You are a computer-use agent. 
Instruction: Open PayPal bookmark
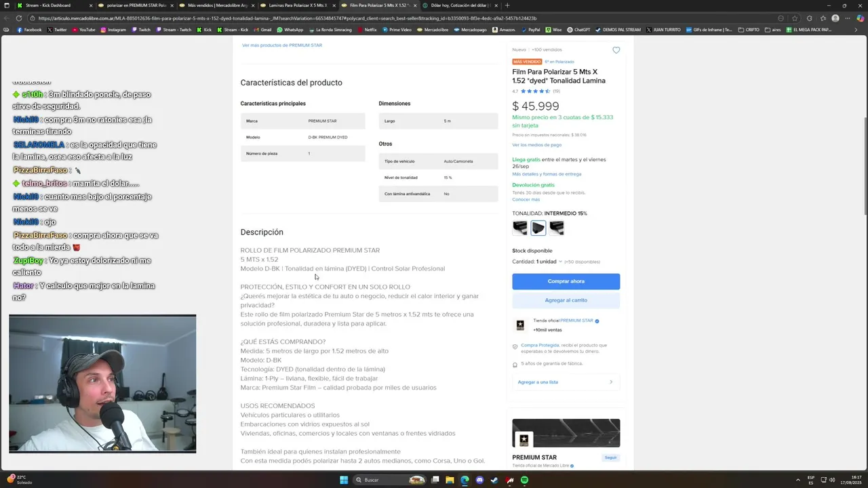[x=530, y=30]
